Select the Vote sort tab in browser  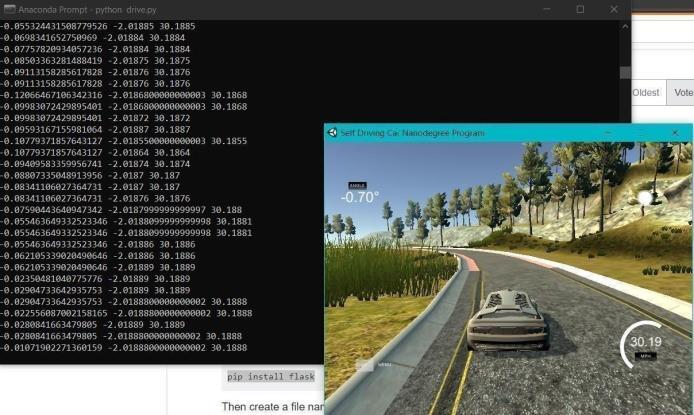coord(682,92)
